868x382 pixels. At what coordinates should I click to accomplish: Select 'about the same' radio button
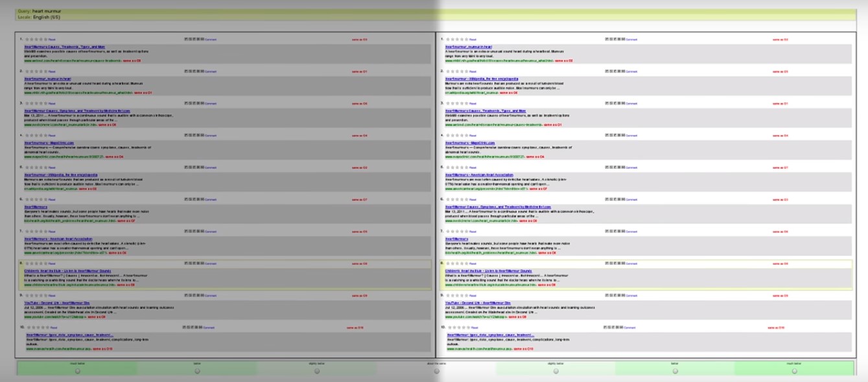pos(436,371)
